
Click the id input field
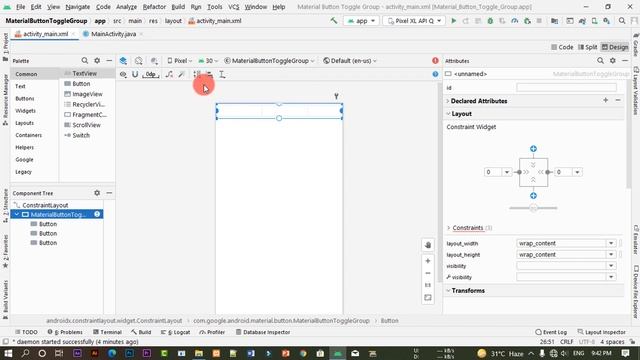(566, 87)
